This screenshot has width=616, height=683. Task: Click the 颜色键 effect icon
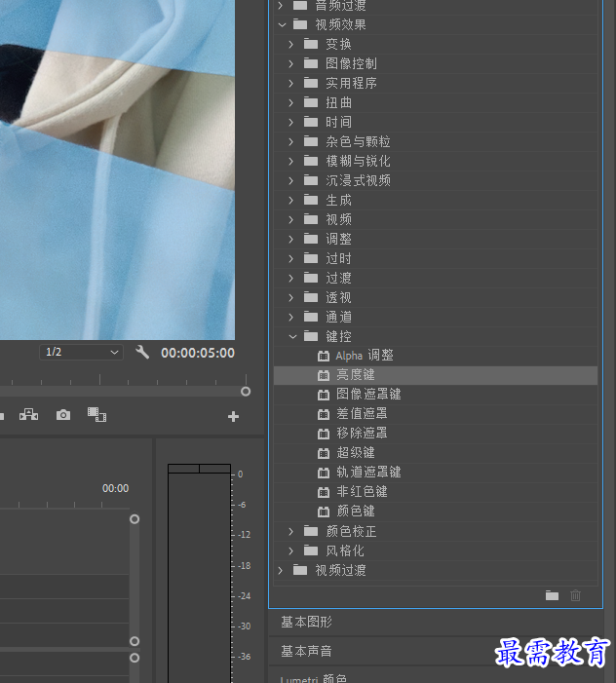[x=324, y=512]
